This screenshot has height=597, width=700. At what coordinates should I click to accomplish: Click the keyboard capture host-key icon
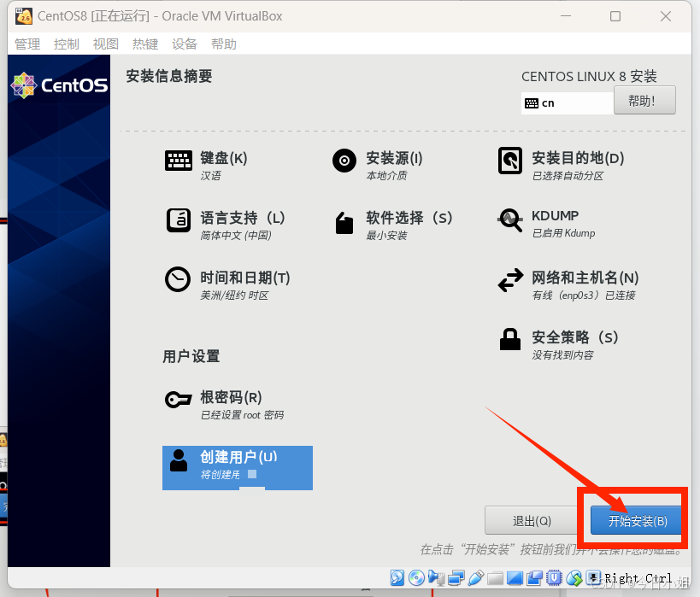click(593, 578)
